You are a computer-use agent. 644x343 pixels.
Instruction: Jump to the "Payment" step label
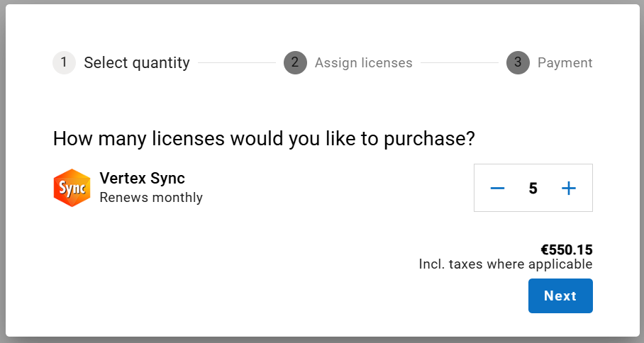565,63
